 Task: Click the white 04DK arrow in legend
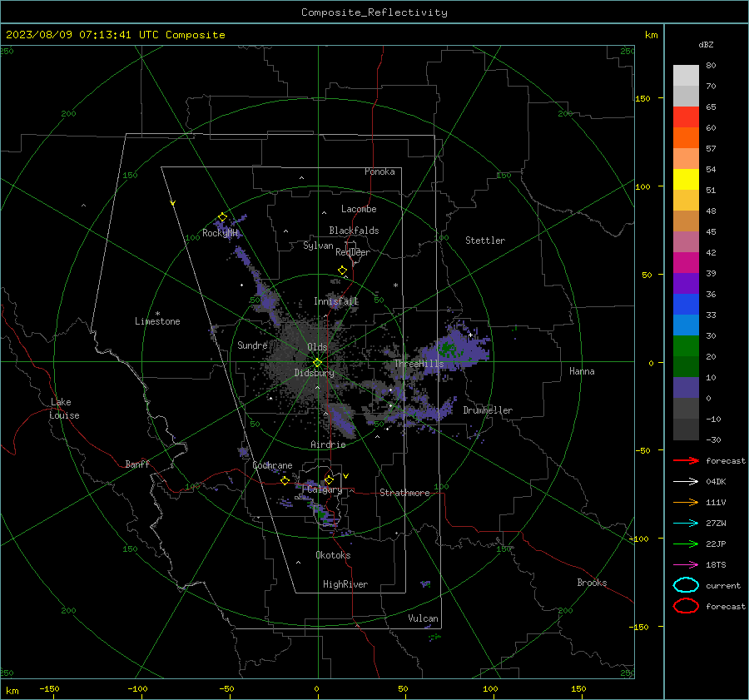point(686,482)
